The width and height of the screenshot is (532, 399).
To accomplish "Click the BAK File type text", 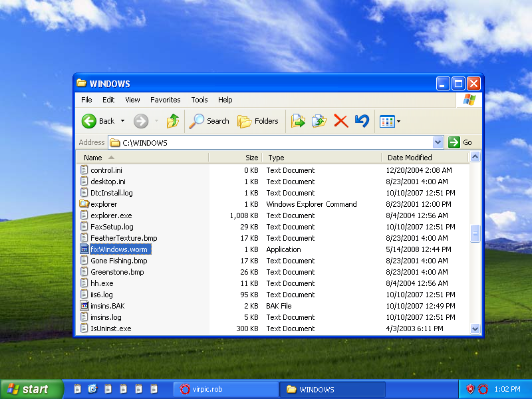I will 279,306.
